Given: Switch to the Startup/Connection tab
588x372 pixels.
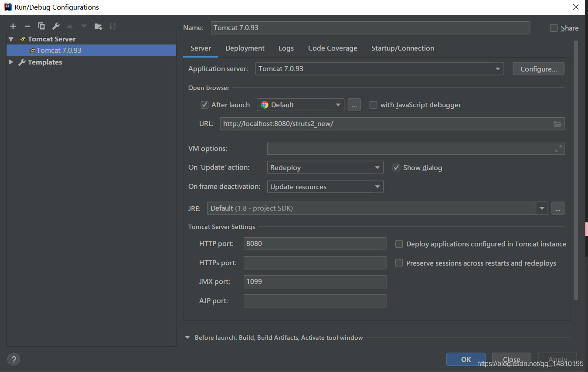Looking at the screenshot, I should coord(403,48).
